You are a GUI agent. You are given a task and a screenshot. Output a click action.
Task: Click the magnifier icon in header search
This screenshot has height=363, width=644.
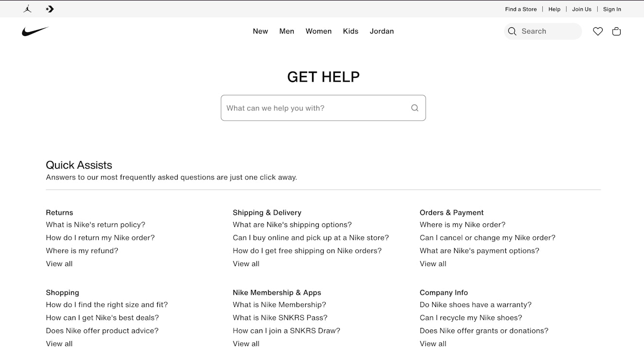pos(512,32)
